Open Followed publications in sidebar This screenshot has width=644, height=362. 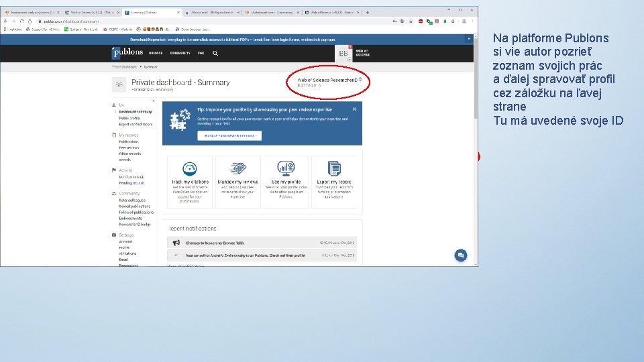pos(136,213)
